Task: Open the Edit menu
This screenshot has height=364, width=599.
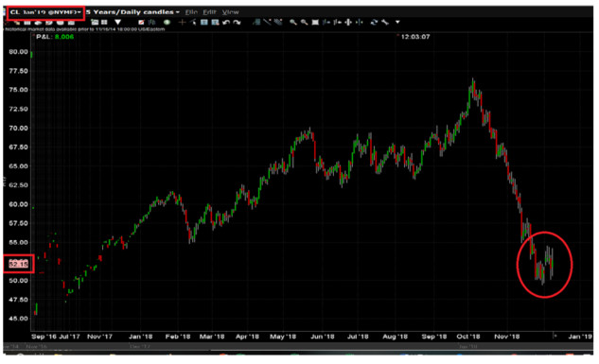Action: 209,12
